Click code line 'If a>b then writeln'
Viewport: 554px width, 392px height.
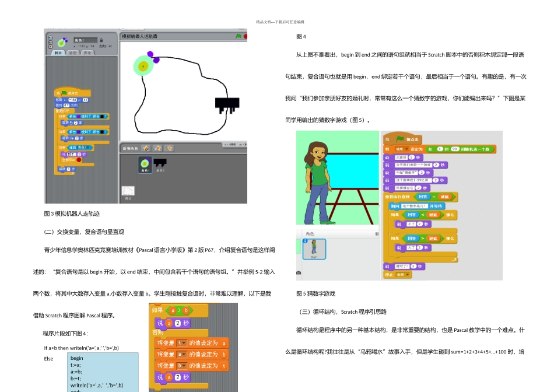point(81,348)
